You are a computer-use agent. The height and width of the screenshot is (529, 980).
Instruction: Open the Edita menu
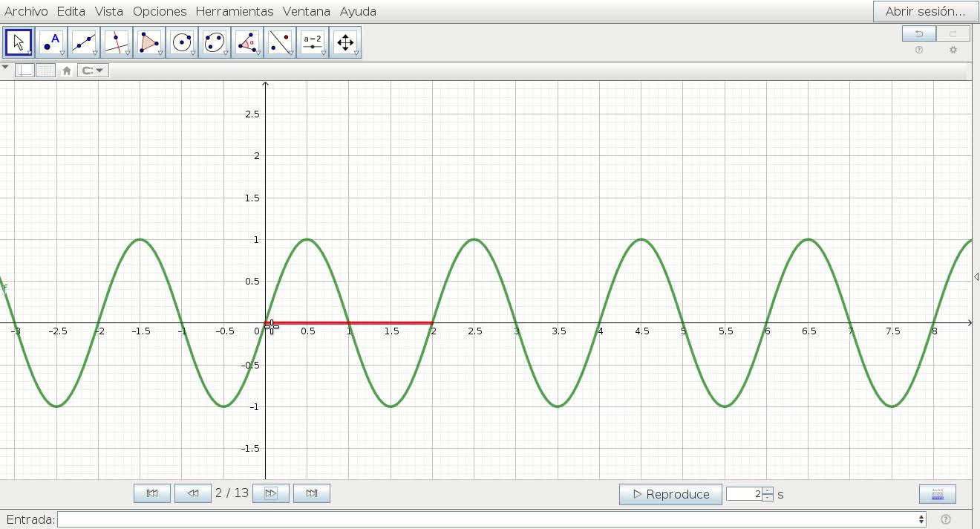tap(71, 11)
